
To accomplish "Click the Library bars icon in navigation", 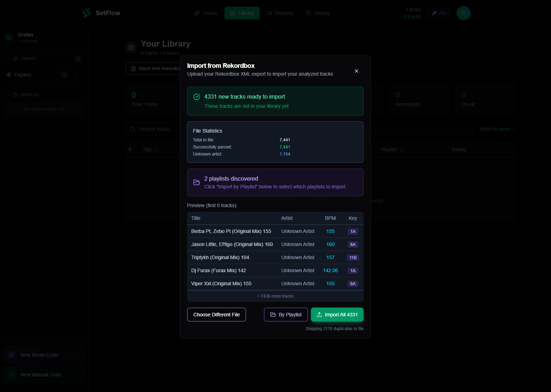I will click(x=233, y=13).
